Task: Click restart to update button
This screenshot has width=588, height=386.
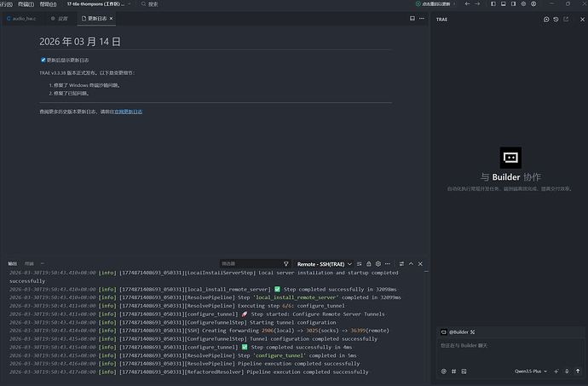Action: pos(435,3)
